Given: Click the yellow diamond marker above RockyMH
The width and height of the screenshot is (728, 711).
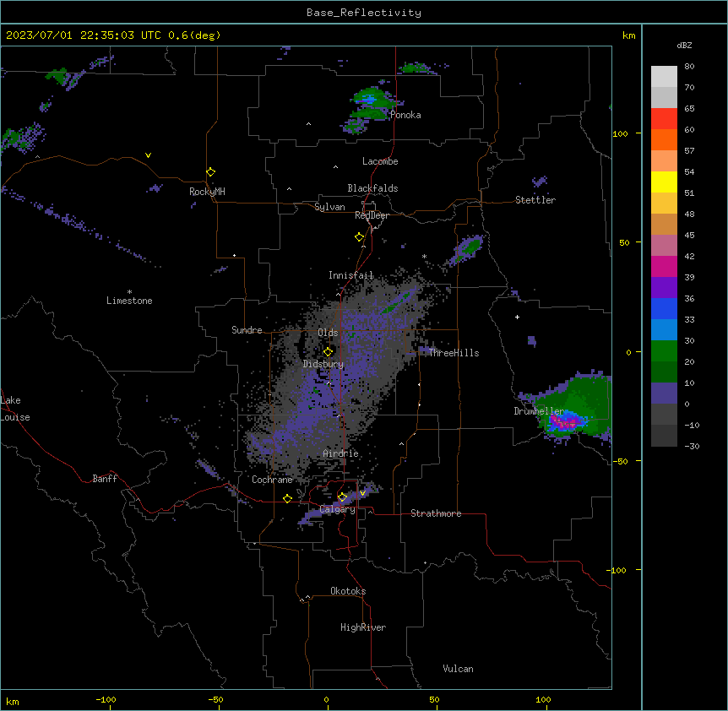Looking at the screenshot, I should (x=210, y=172).
